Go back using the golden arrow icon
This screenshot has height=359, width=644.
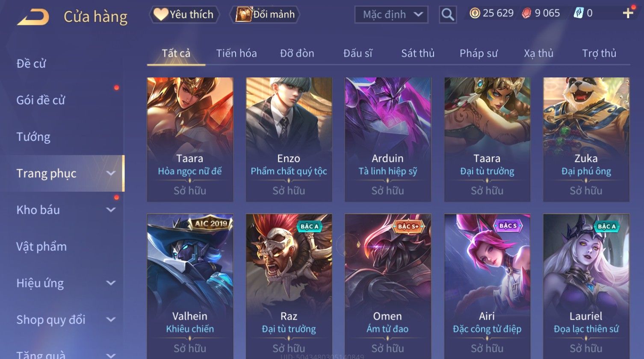[x=33, y=17]
